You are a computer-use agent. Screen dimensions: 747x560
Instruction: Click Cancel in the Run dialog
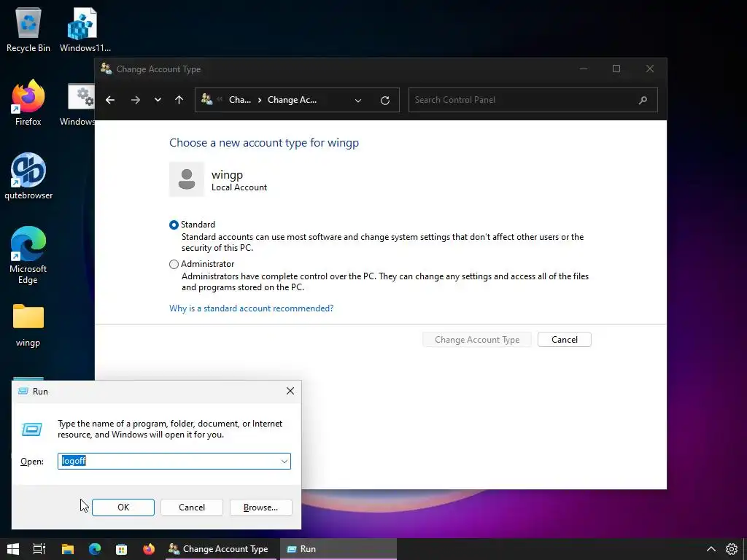click(x=192, y=507)
